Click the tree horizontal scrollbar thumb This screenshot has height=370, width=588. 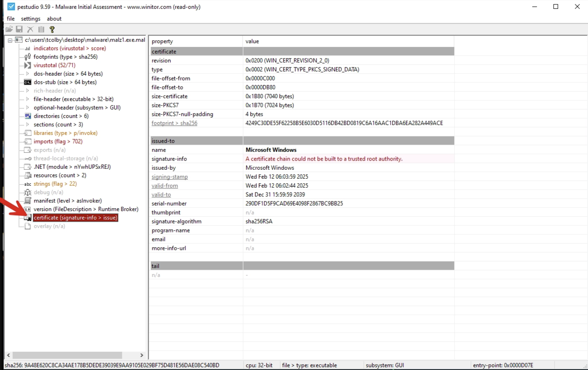point(67,355)
